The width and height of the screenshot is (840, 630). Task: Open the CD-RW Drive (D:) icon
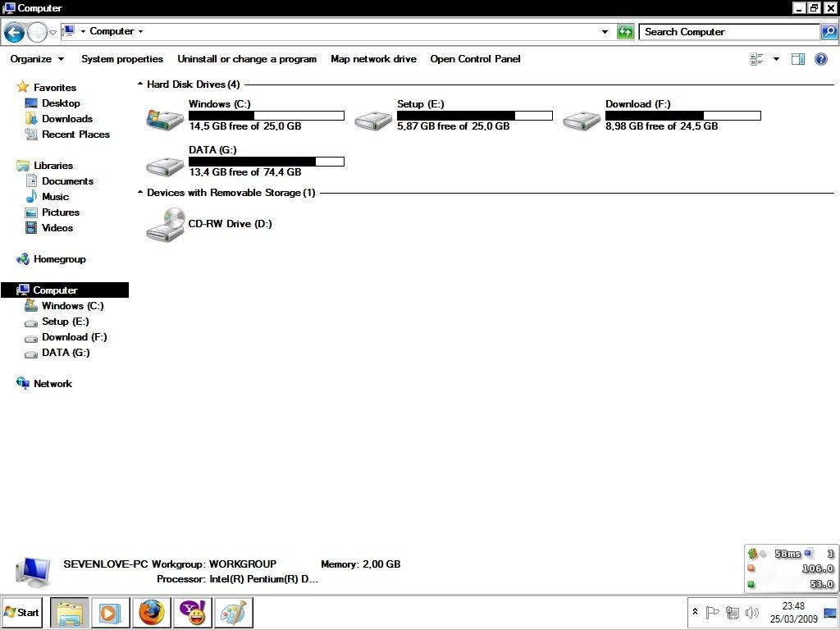point(164,224)
